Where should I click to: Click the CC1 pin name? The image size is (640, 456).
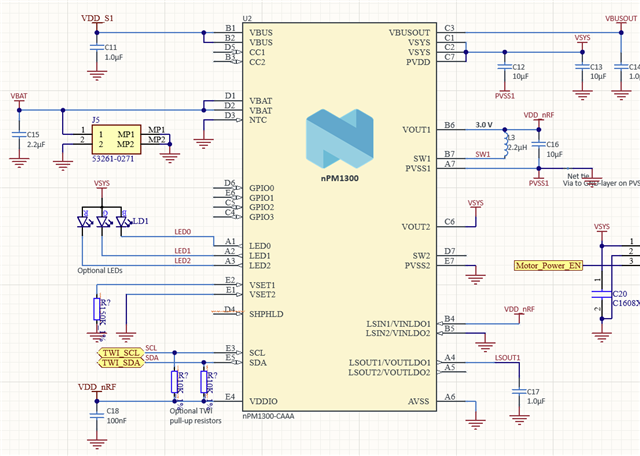257,52
